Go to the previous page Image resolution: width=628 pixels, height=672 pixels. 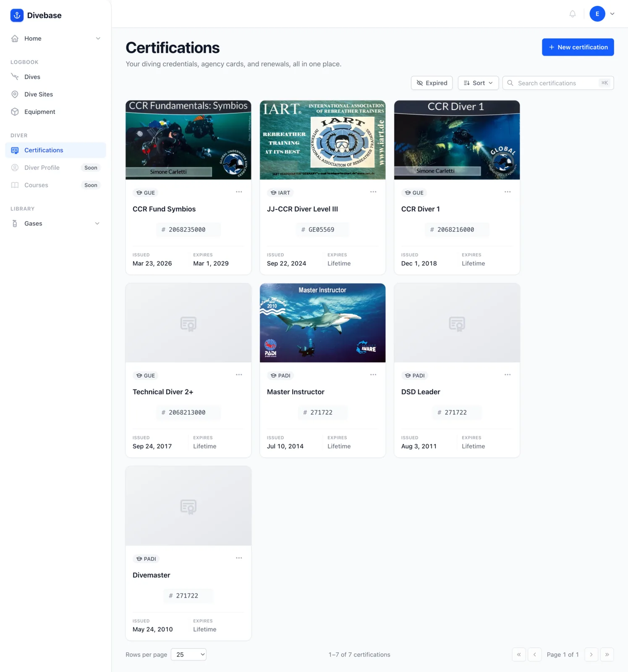pyautogui.click(x=534, y=654)
